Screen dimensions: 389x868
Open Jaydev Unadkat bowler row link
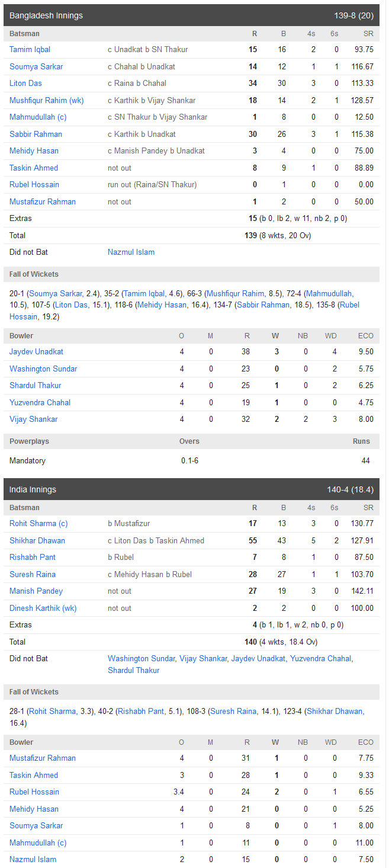[36, 352]
